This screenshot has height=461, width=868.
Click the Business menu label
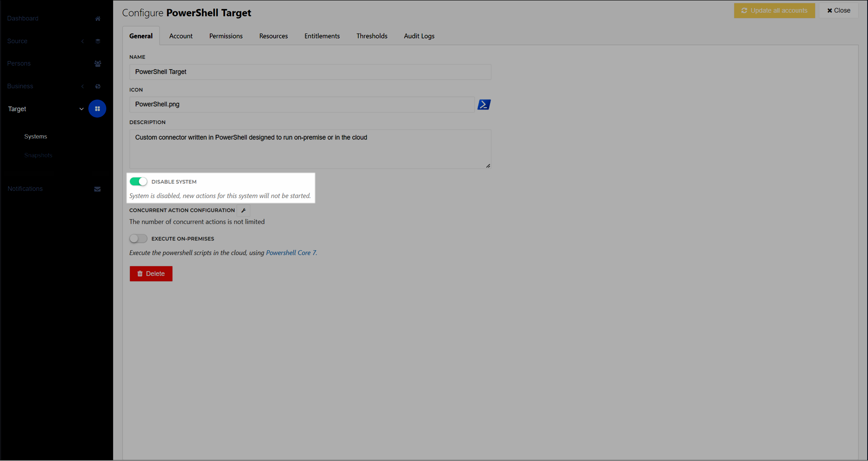tap(20, 86)
